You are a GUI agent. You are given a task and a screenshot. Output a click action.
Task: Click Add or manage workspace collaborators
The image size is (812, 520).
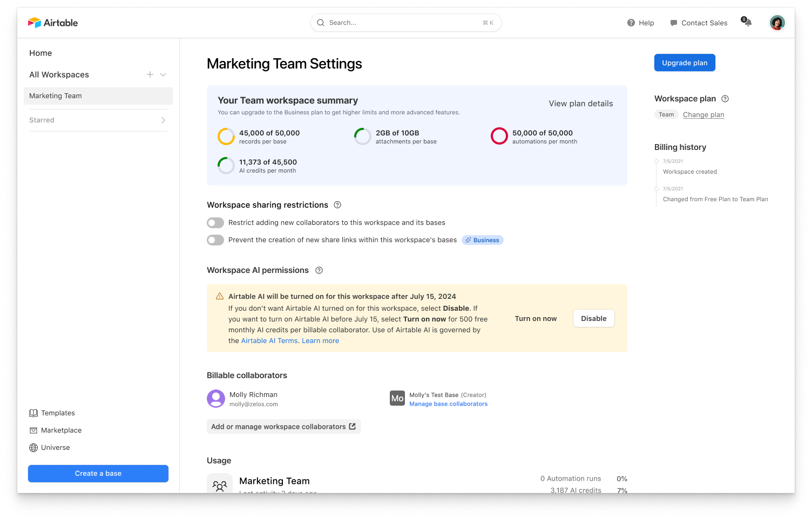pyautogui.click(x=284, y=427)
